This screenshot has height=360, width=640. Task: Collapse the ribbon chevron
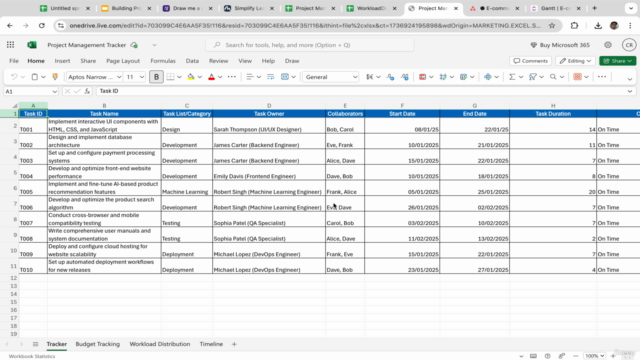click(x=630, y=79)
